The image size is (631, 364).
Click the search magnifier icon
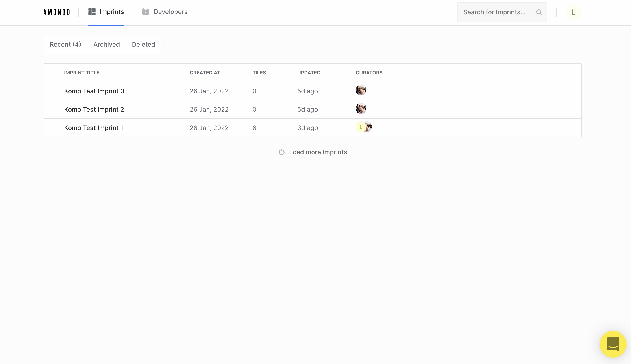(539, 12)
